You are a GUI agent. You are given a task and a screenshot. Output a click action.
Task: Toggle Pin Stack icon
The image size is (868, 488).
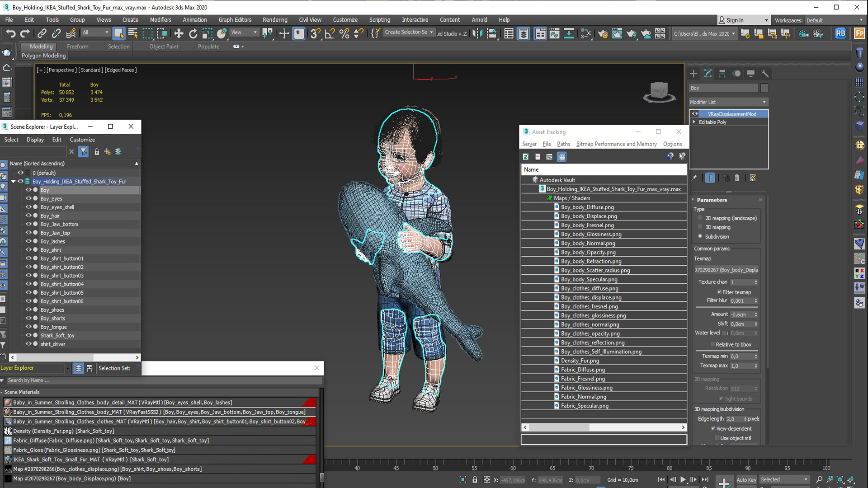coord(694,178)
